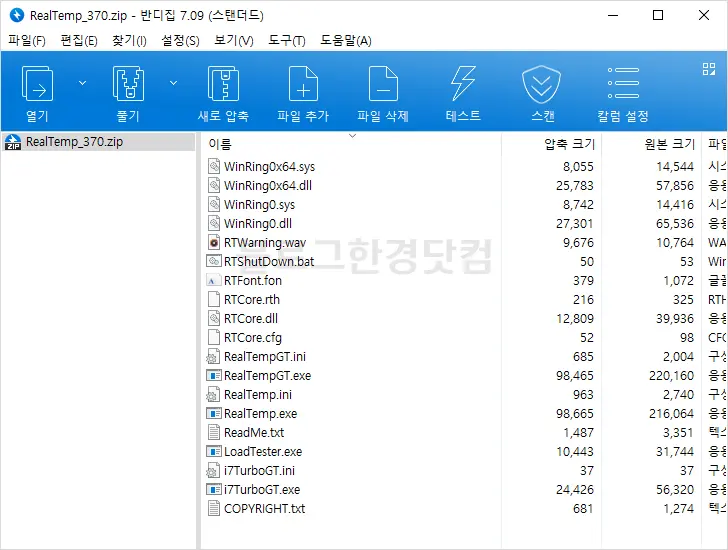Select the RTFont.fon font file icon

point(214,280)
